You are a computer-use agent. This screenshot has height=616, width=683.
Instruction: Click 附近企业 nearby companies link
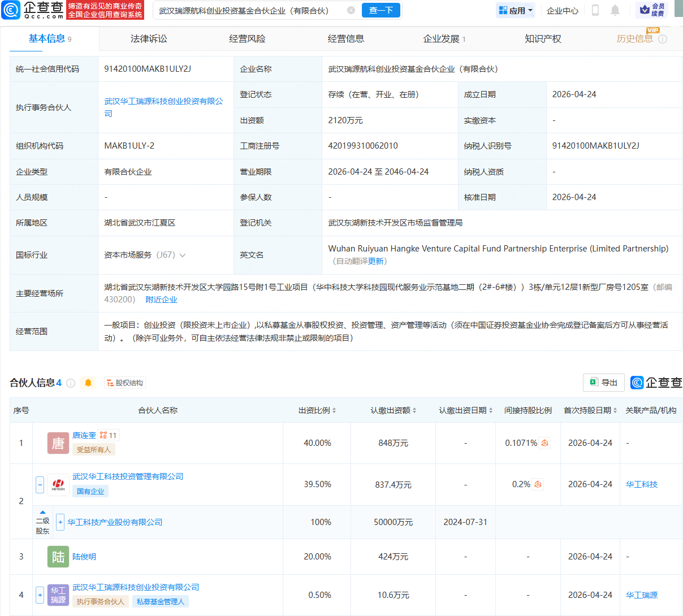pyautogui.click(x=161, y=300)
